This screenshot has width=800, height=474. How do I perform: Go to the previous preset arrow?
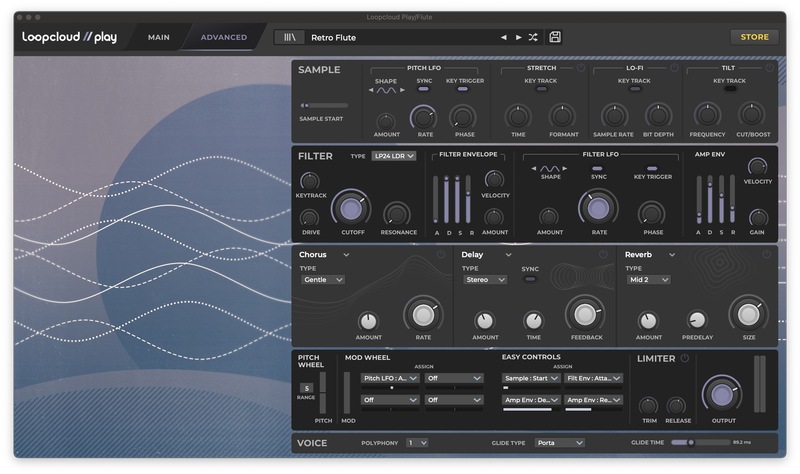(x=504, y=37)
